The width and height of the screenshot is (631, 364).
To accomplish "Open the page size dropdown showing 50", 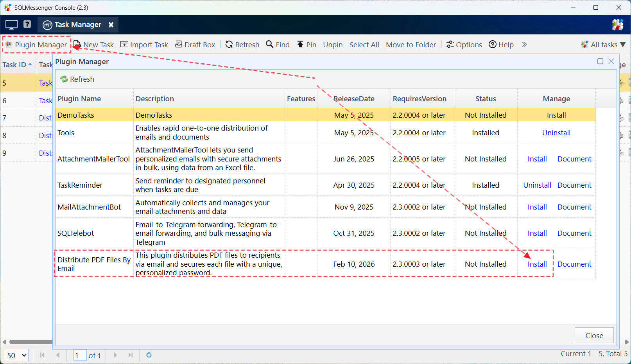I will tap(16, 355).
